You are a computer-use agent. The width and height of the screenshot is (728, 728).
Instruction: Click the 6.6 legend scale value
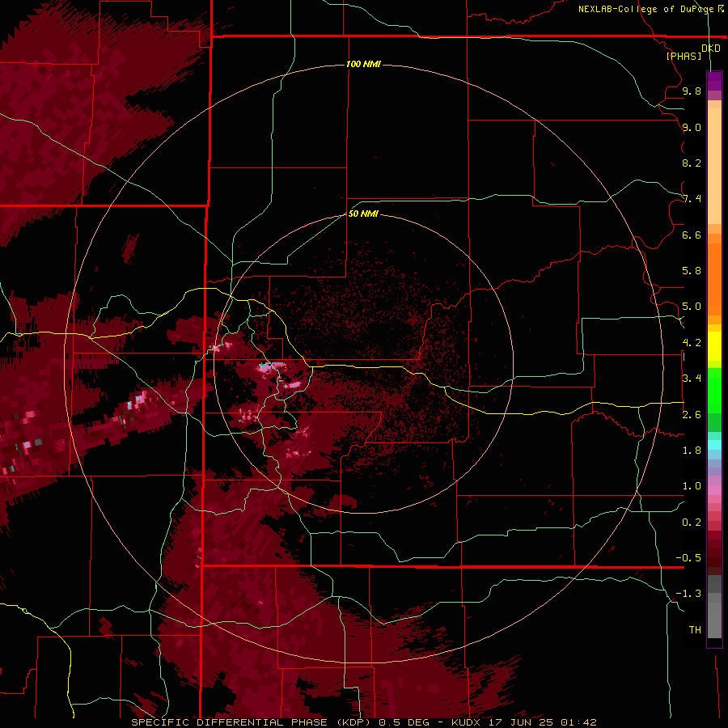(692, 235)
